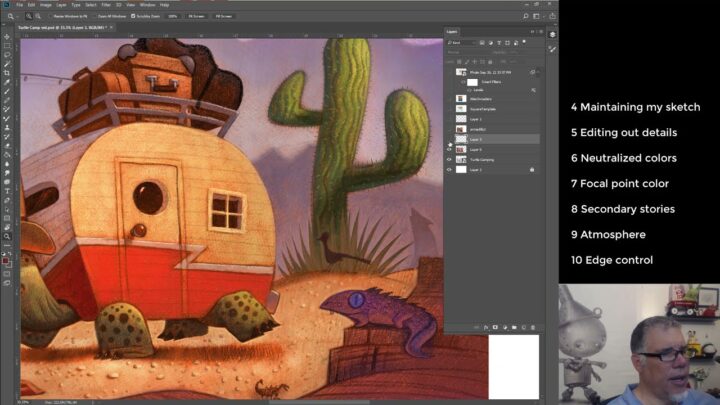This screenshot has height=405, width=720.
Task: Select the Crop tool
Action: coord(7,73)
